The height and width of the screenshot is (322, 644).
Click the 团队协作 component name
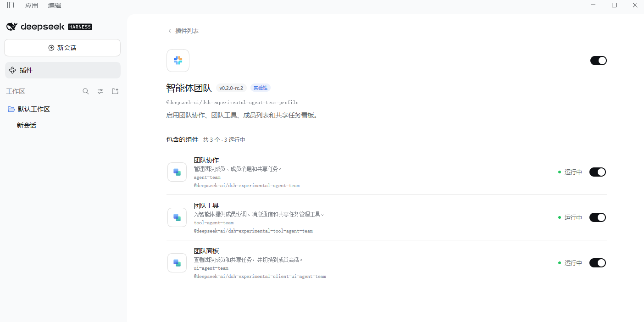[206, 160]
